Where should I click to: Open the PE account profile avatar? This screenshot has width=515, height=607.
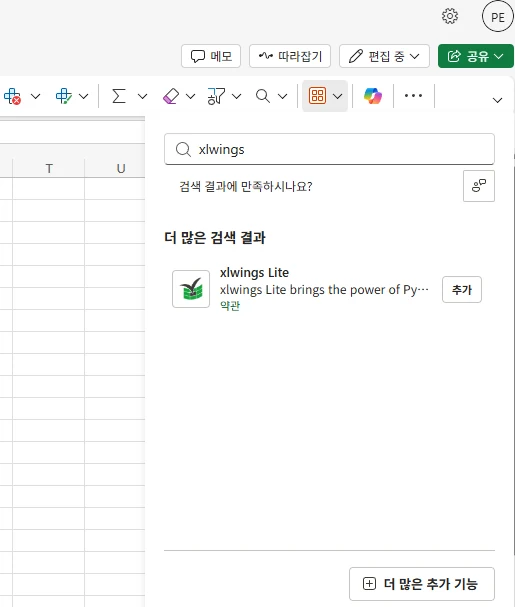(498, 17)
